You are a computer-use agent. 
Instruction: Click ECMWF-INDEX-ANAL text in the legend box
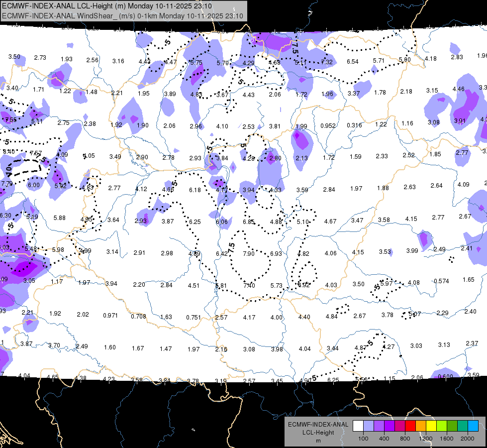tap(318, 425)
